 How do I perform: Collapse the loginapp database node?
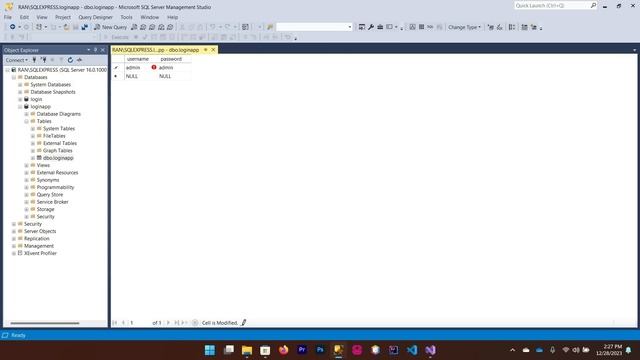pyautogui.click(x=20, y=107)
